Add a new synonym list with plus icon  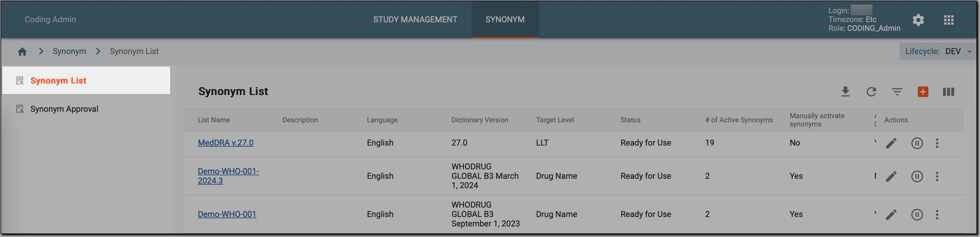pos(923,91)
